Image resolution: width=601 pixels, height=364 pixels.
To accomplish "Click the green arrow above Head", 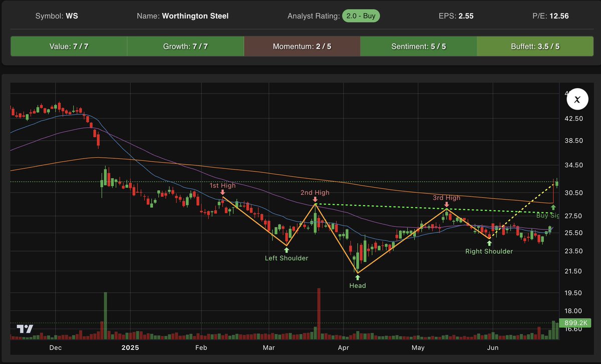I will pyautogui.click(x=358, y=277).
